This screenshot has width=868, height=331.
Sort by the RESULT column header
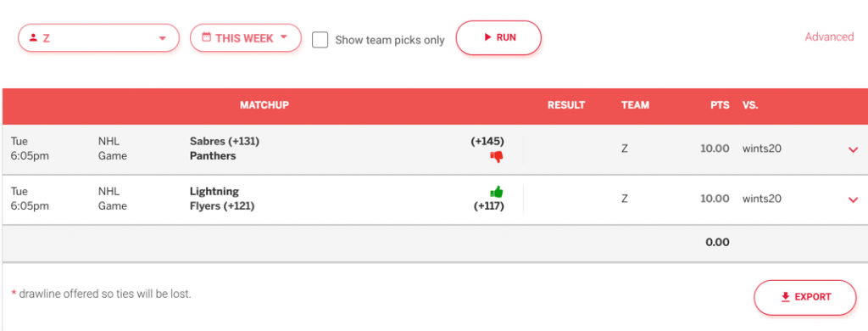point(566,104)
